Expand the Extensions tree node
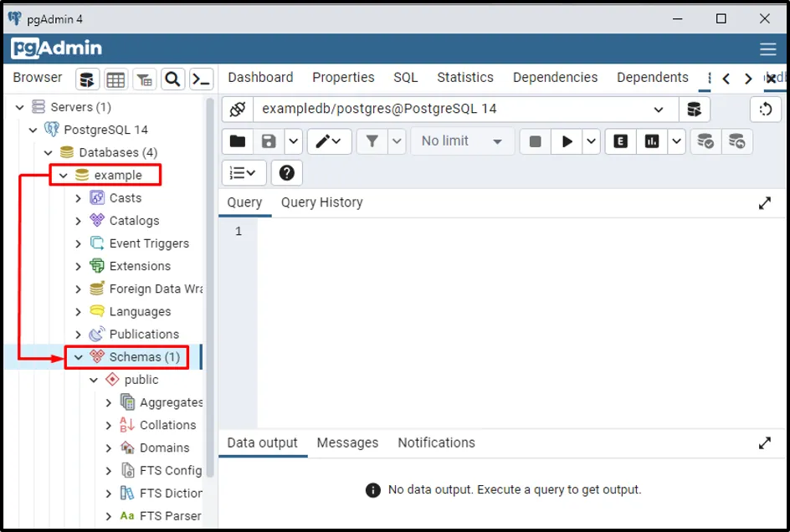The image size is (790, 532). coord(79,266)
